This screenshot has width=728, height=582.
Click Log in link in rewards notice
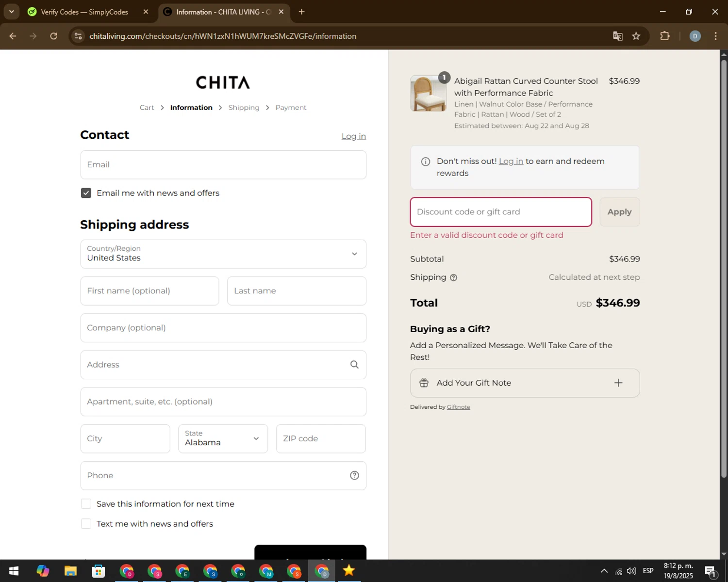click(x=511, y=161)
